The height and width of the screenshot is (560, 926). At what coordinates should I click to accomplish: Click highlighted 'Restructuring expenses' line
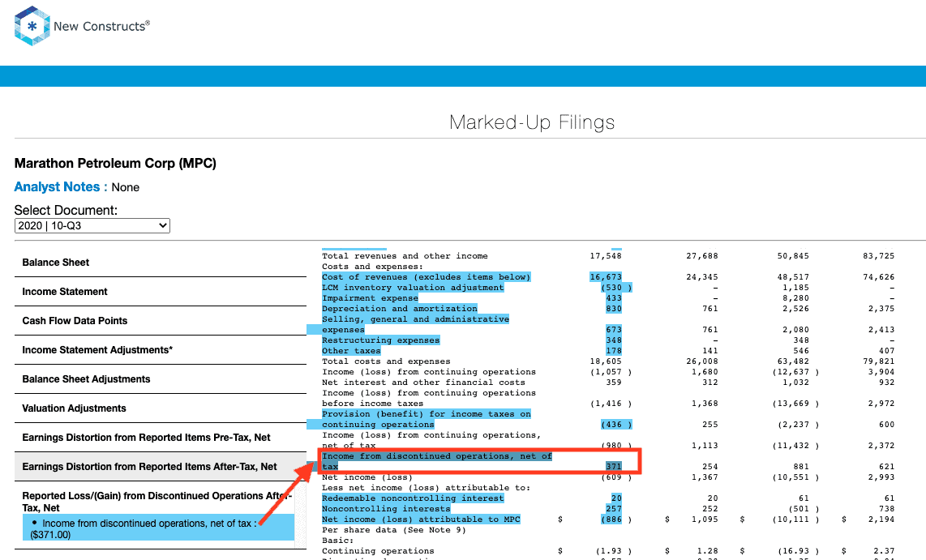[x=380, y=340]
